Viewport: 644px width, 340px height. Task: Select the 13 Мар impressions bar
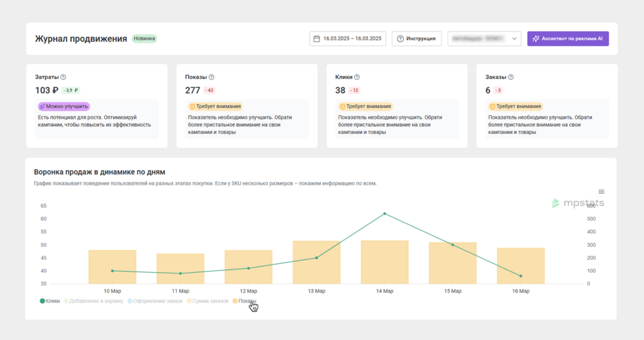(x=316, y=262)
